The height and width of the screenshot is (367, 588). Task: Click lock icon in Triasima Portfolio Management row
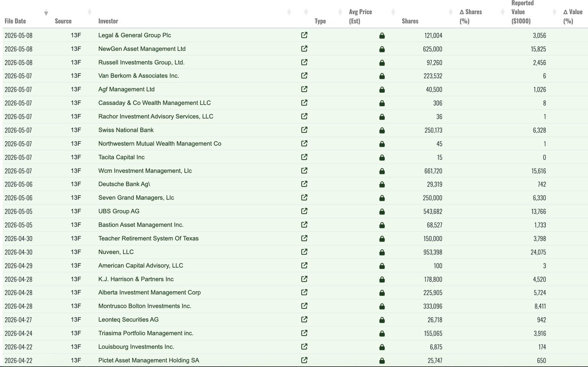click(382, 333)
